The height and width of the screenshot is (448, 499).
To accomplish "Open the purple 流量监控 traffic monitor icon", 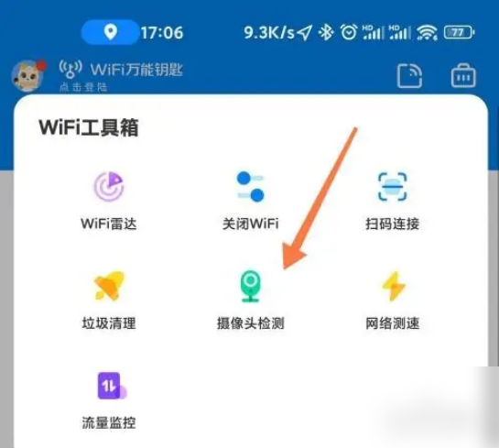I will click(x=112, y=386).
